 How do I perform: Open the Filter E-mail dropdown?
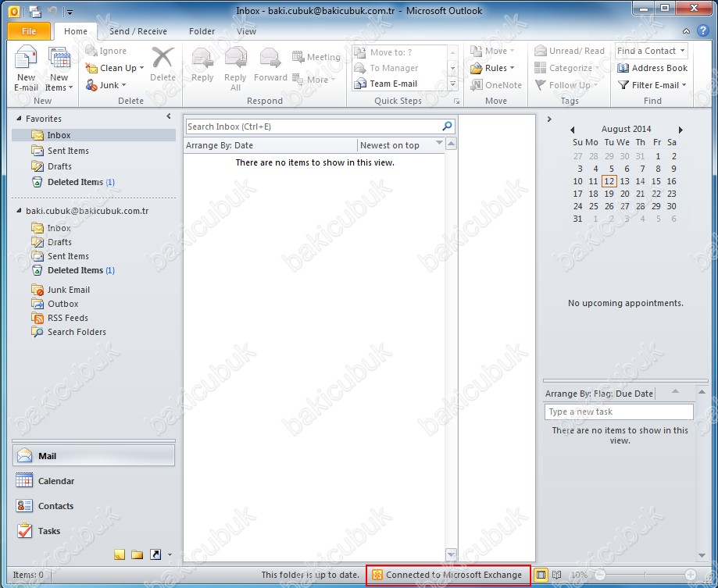pos(652,85)
